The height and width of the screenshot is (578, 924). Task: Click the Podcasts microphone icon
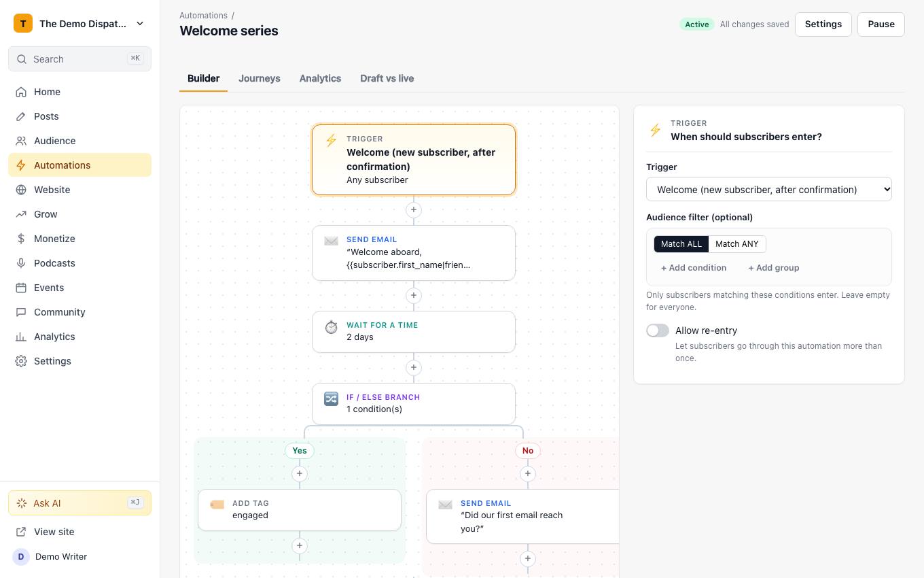tap(21, 263)
